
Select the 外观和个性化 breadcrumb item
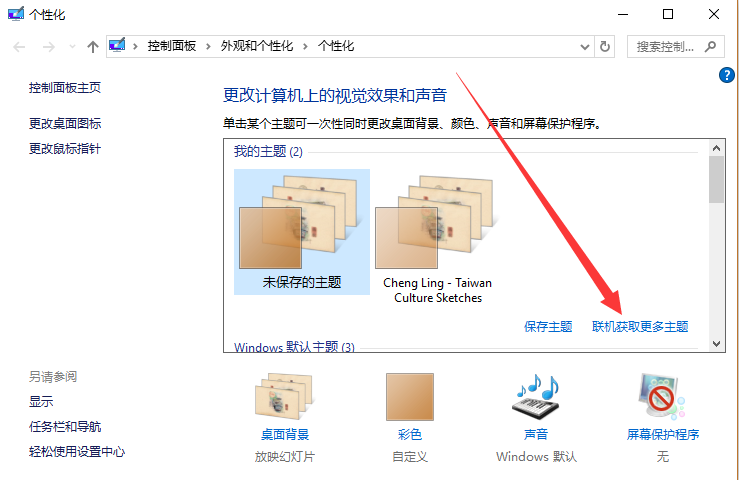(257, 46)
